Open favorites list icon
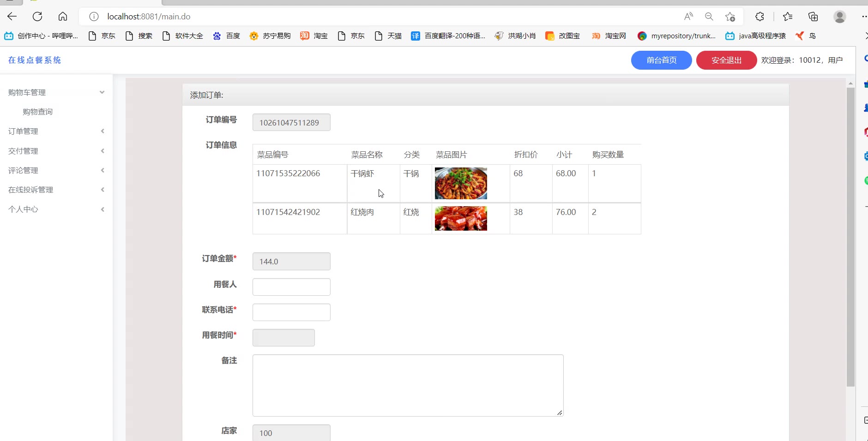 click(x=788, y=17)
